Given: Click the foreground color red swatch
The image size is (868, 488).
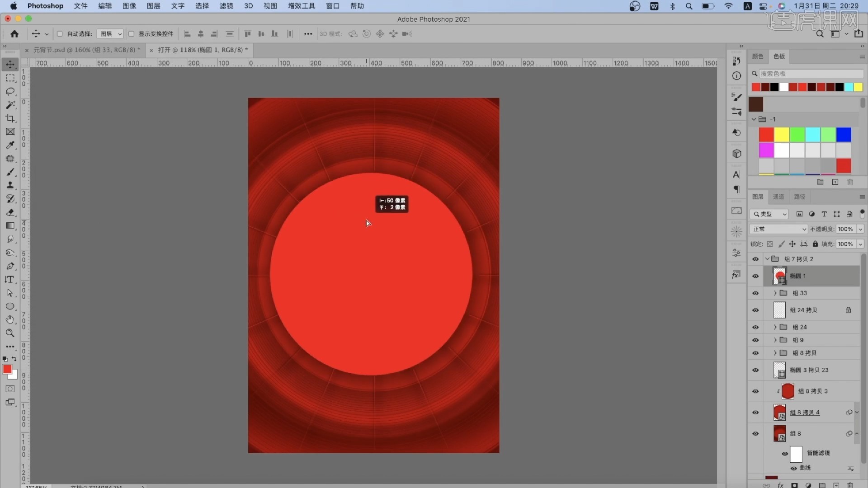Looking at the screenshot, I should click(7, 369).
